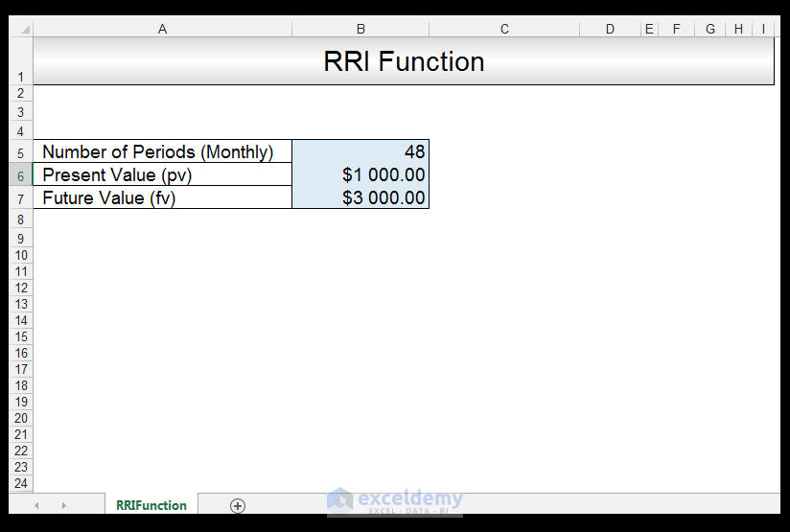Screen dimensions: 790x532
Task: Select row 20 header
Action: (21, 418)
